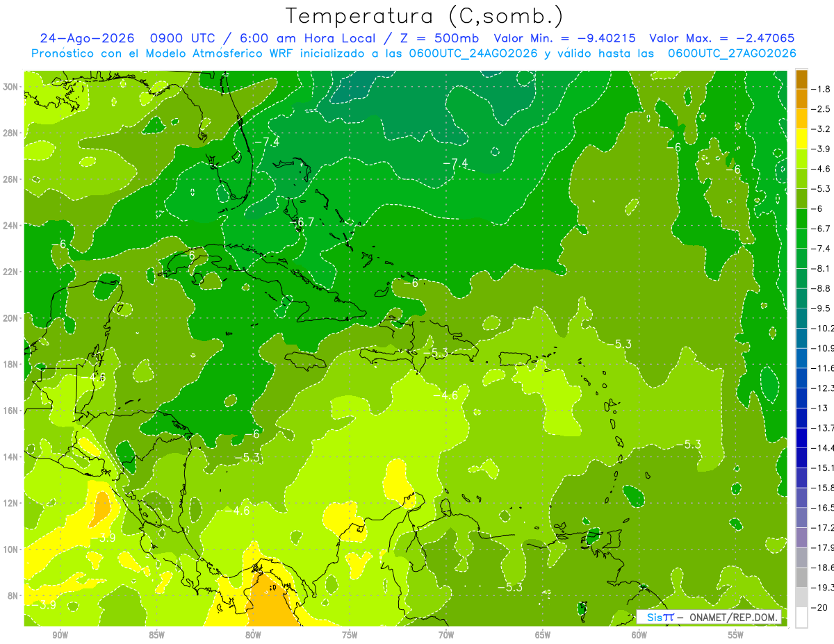Pick the legend swatch between -4.6 and -5.3
The width and height of the screenshot is (834, 644).
[801, 179]
